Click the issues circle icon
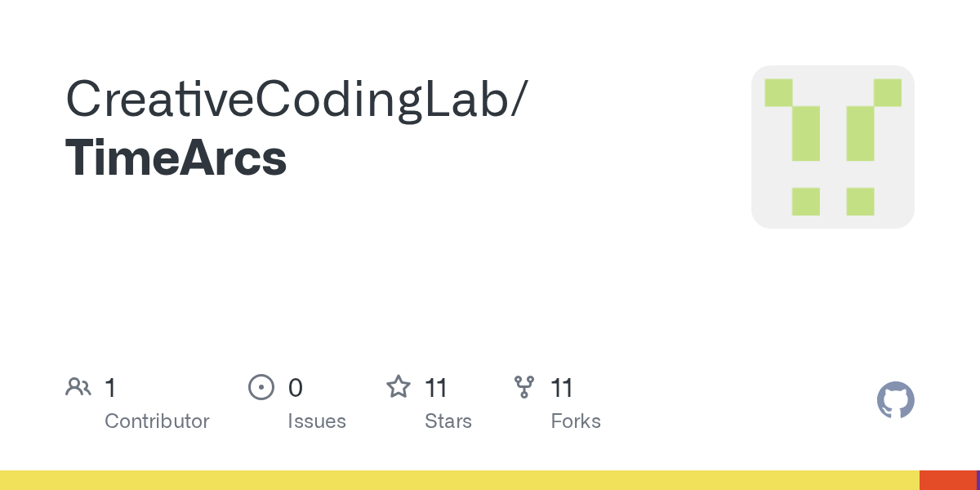Viewport: 980px width, 490px height. point(261,387)
